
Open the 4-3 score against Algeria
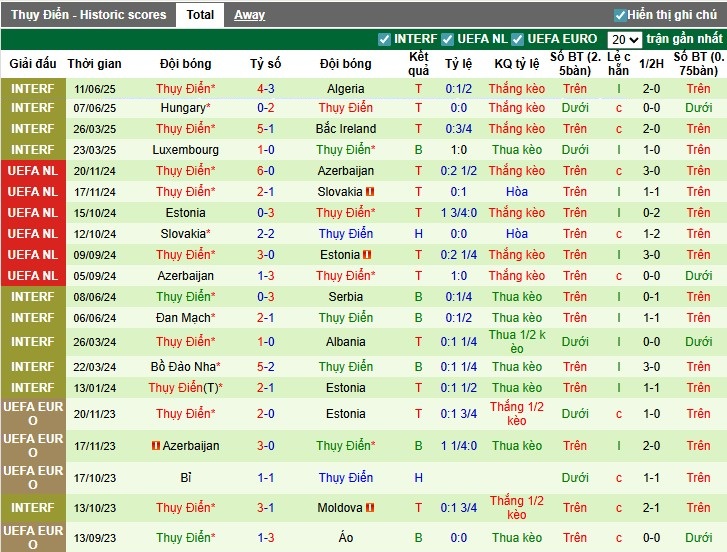[266, 89]
